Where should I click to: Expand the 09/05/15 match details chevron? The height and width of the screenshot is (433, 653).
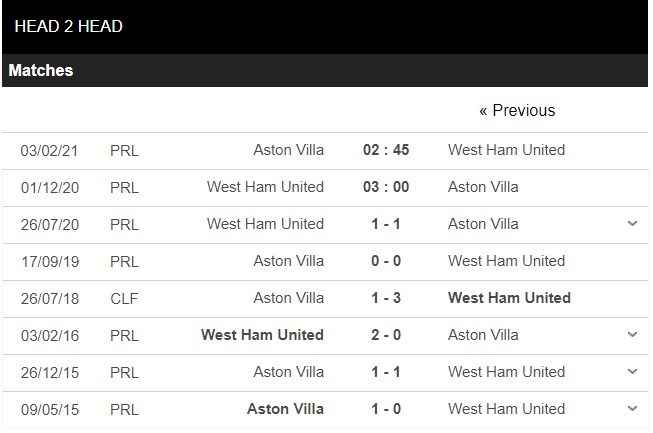[632, 409]
